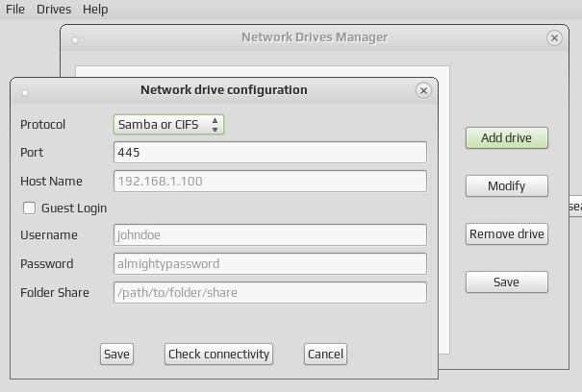The width and height of the screenshot is (582, 392).
Task: Close the Network Drives Manager window
Action: click(x=554, y=37)
